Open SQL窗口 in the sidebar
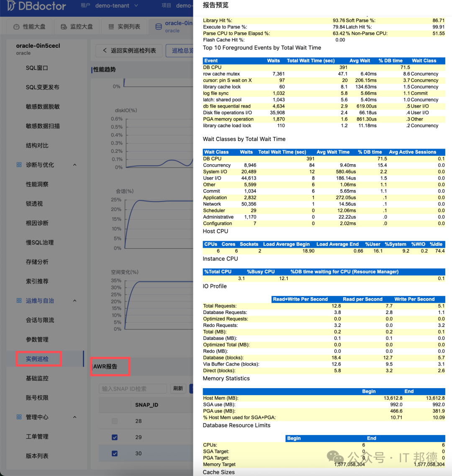This screenshot has height=476, width=452. (x=37, y=68)
